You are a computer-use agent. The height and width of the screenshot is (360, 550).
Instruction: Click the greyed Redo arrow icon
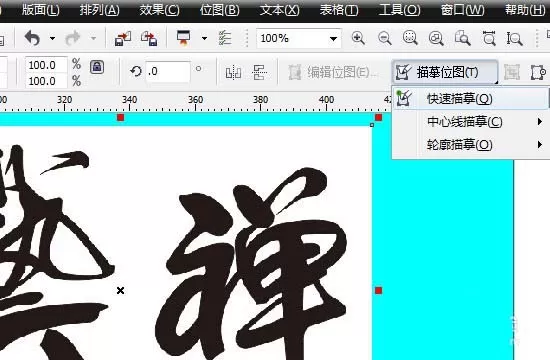tap(73, 38)
